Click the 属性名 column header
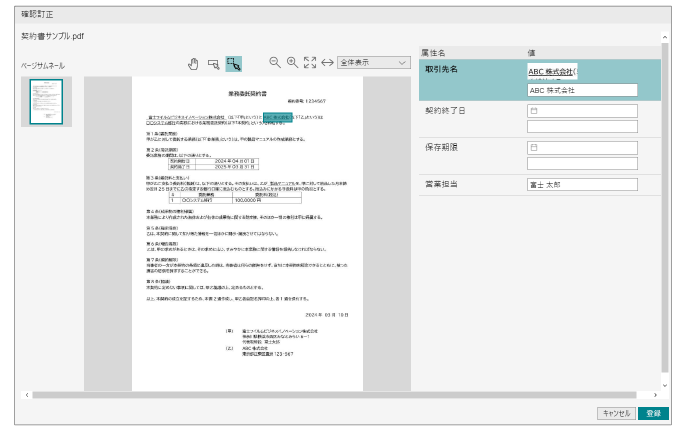Viewport: 686px width, 431px height. (x=433, y=53)
